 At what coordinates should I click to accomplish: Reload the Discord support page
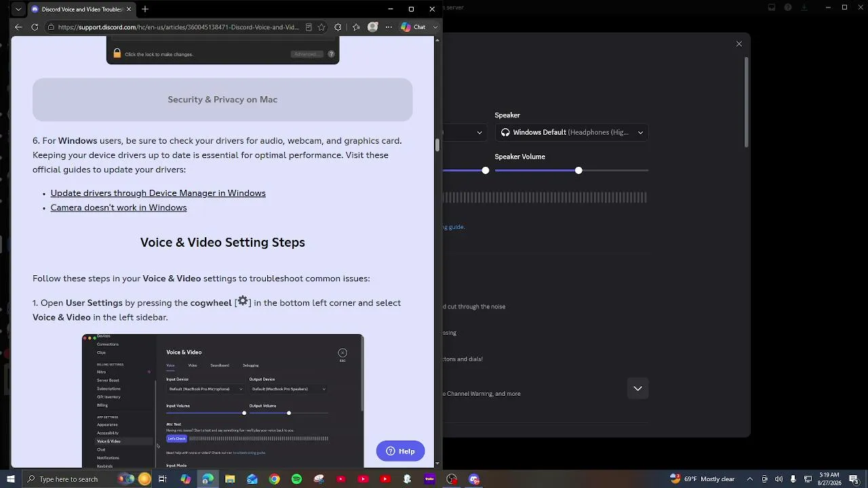(35, 27)
